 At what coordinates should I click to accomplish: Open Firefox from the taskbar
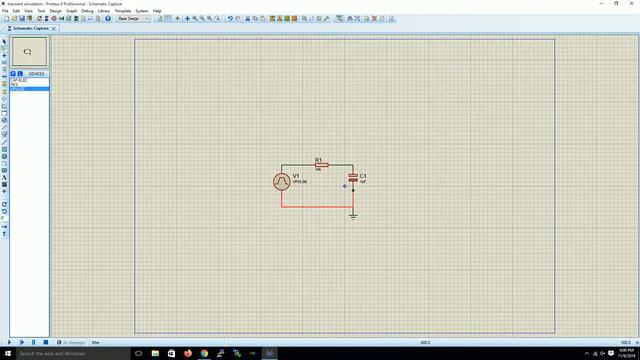pyautogui.click(x=188, y=353)
